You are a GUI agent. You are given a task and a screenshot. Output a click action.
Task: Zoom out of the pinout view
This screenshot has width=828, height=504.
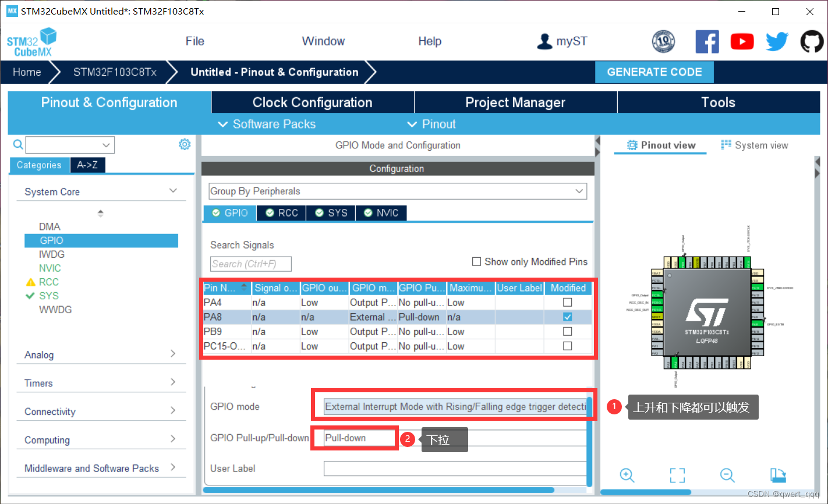727,475
